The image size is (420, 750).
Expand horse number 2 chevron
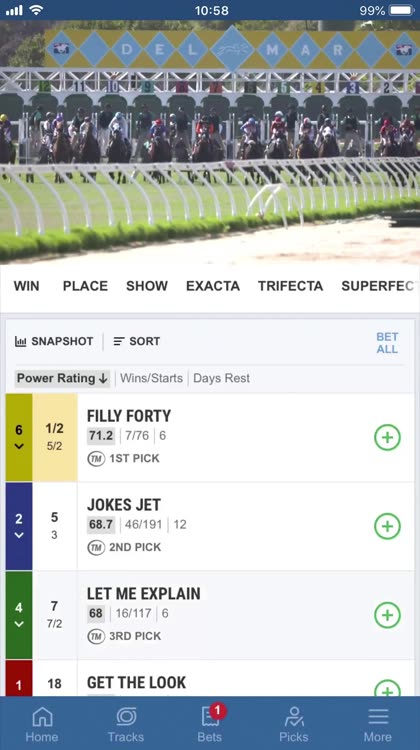click(x=19, y=535)
